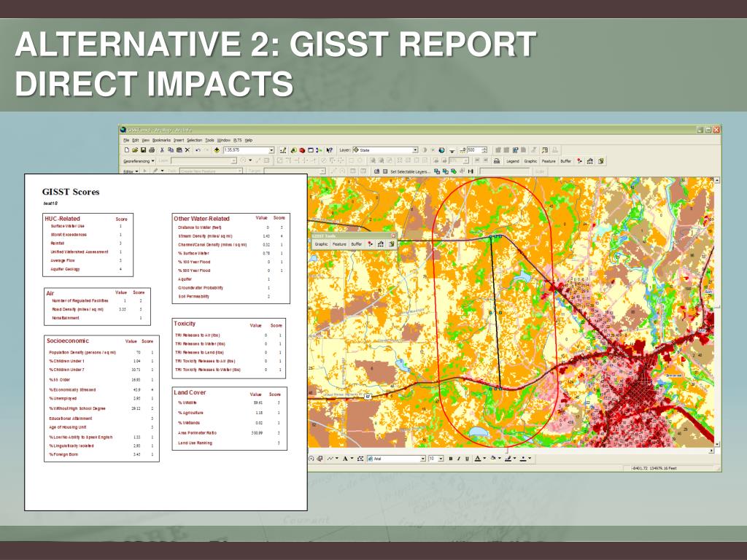The width and height of the screenshot is (747, 560).
Task: Open the font color dropdown arrow
Action: click(x=484, y=459)
